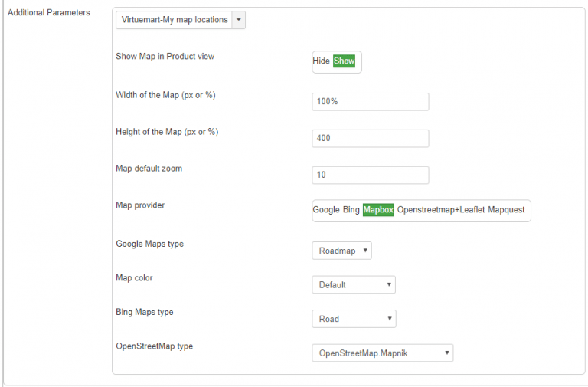This screenshot has height=387, width=588.
Task: Open the Virtuemart-My map locations dropdown
Action: pos(174,20)
